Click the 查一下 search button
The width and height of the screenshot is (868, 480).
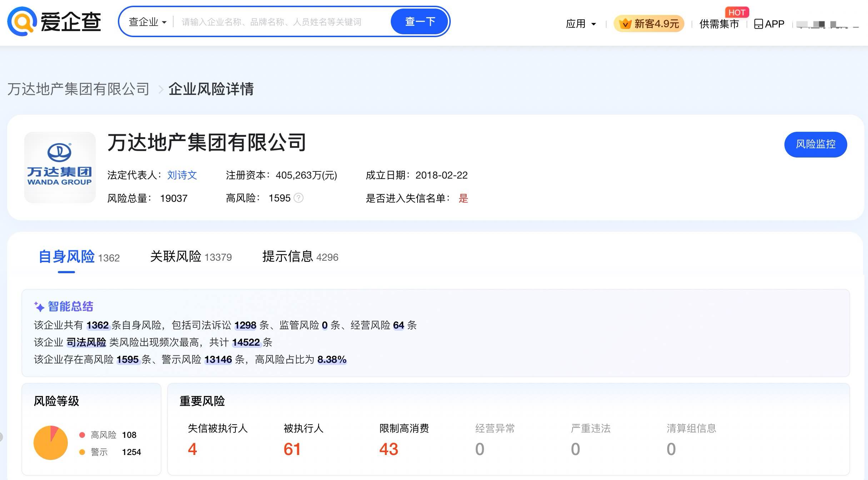(x=420, y=21)
